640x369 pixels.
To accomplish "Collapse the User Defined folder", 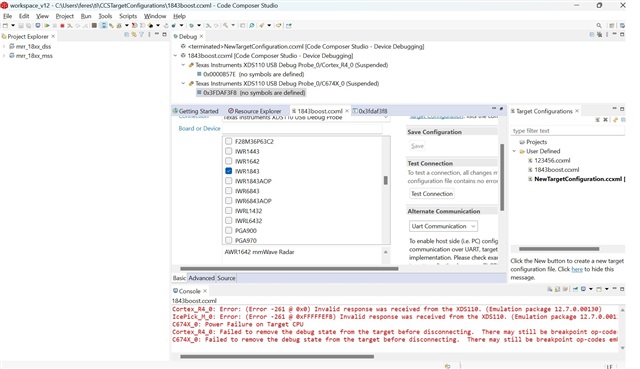I will coord(514,151).
